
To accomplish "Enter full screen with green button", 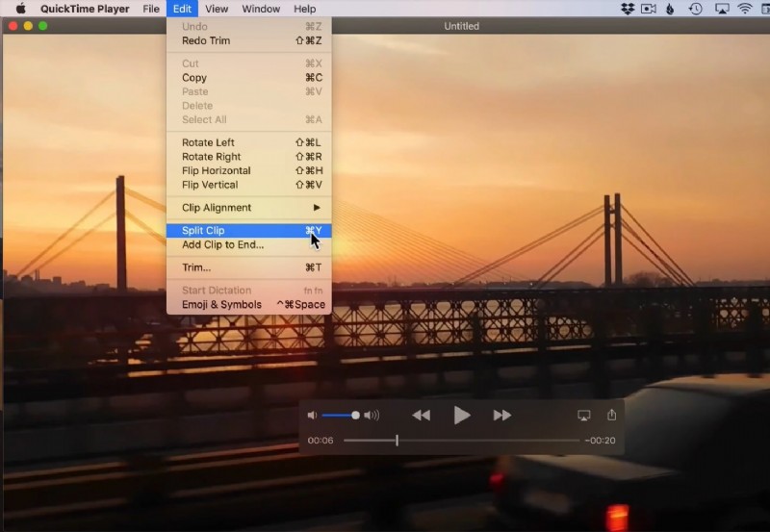I will pos(42,26).
